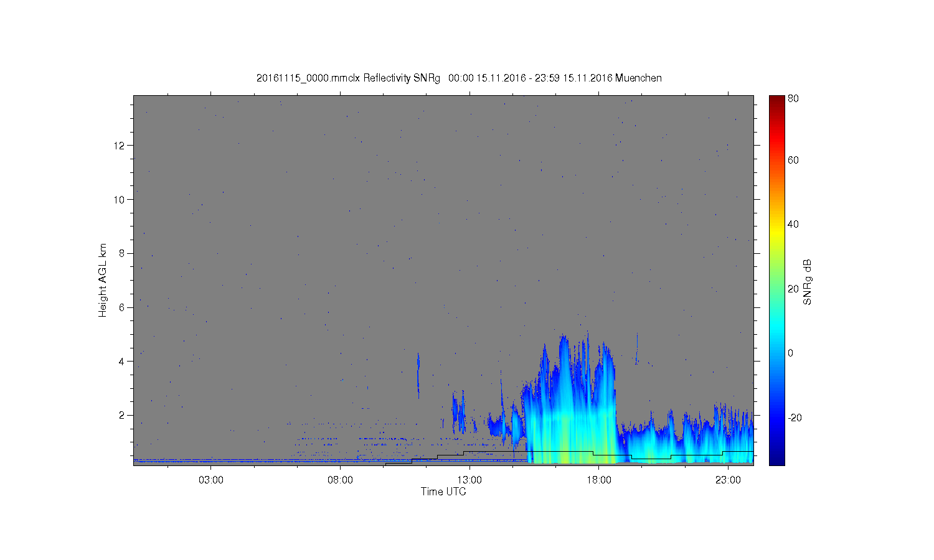The height and width of the screenshot is (560, 934).
Task: Click the 'SNRg dB' colorbar label
Action: point(808,282)
